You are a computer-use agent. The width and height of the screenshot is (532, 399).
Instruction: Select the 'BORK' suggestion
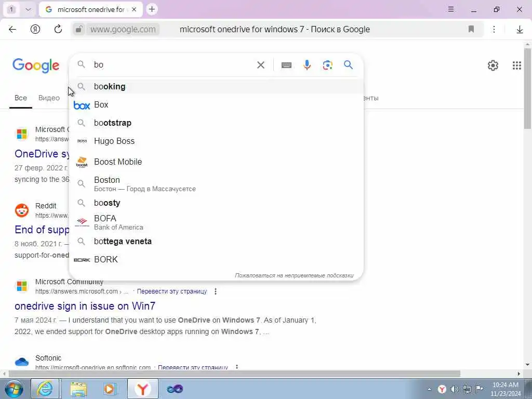(x=216, y=260)
